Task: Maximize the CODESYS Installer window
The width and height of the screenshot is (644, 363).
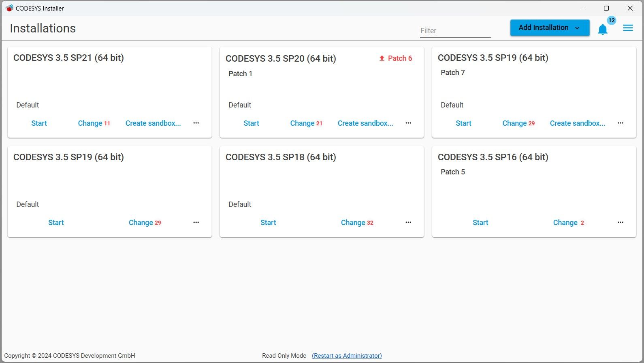Action: 606,8
